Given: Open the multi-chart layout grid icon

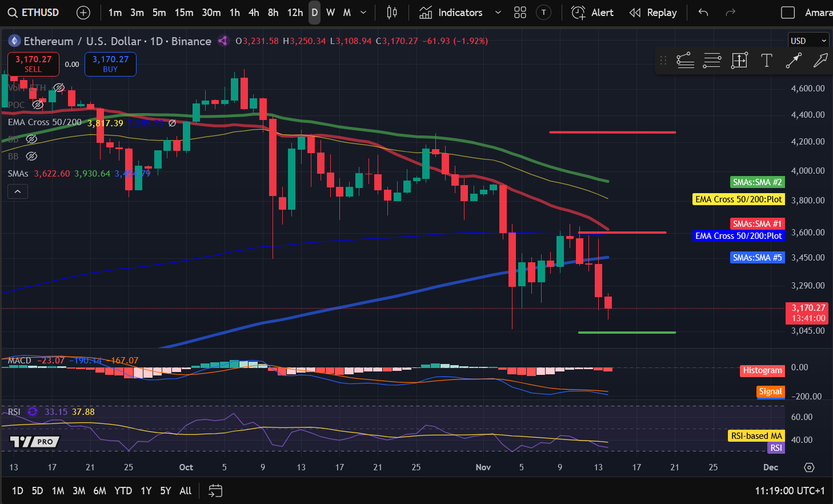Looking at the screenshot, I should [x=520, y=12].
